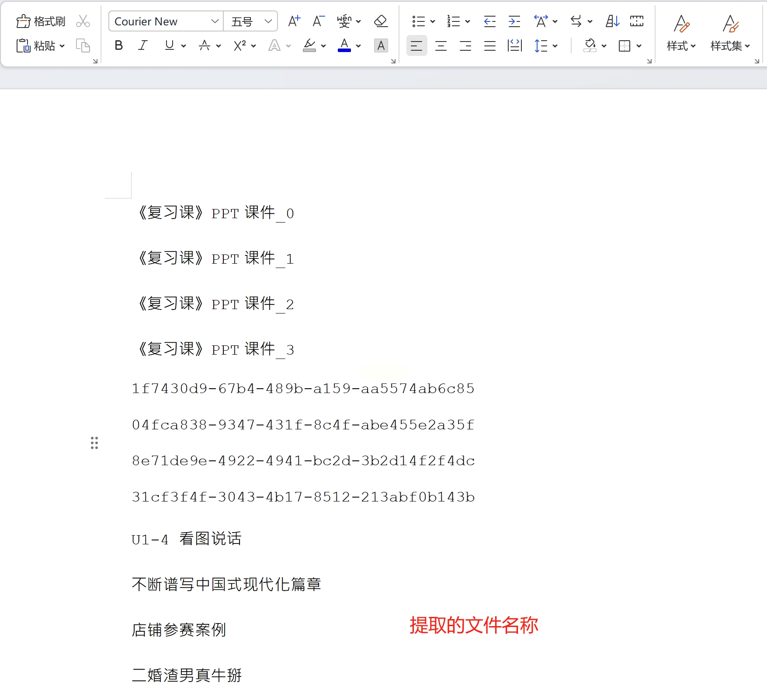Click the bulleted list button
The height and width of the screenshot is (700, 767).
(419, 21)
